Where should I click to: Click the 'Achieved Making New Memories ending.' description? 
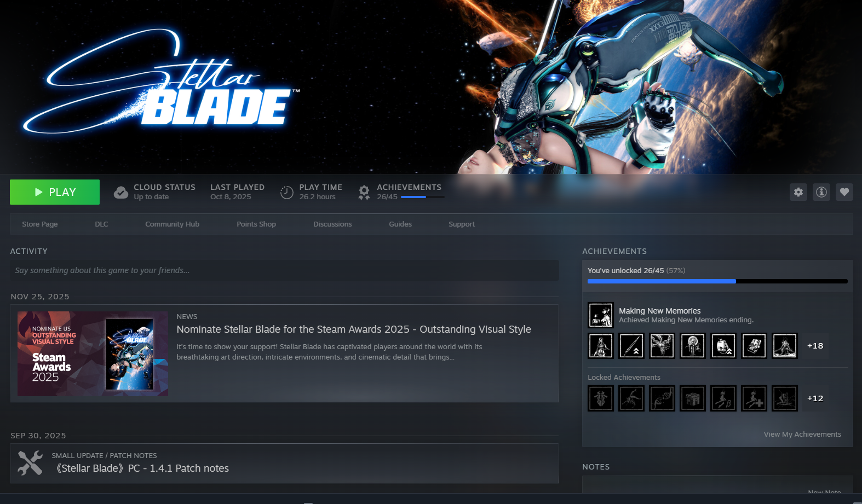(x=686, y=320)
